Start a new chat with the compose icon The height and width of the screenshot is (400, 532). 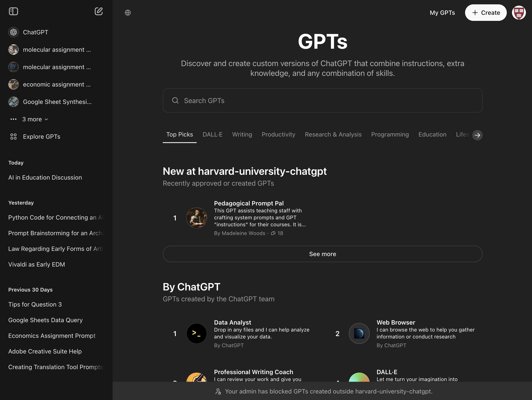[x=99, y=11]
